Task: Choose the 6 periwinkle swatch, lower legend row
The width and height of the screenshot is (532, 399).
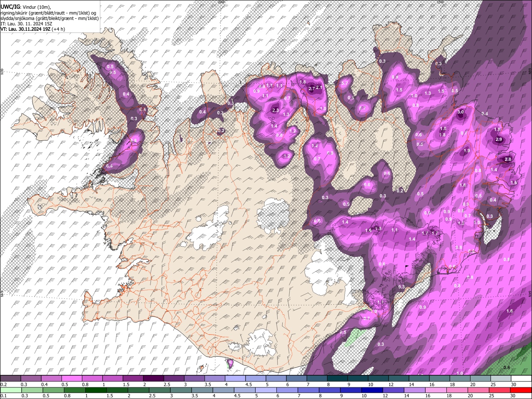Action: 287,390
